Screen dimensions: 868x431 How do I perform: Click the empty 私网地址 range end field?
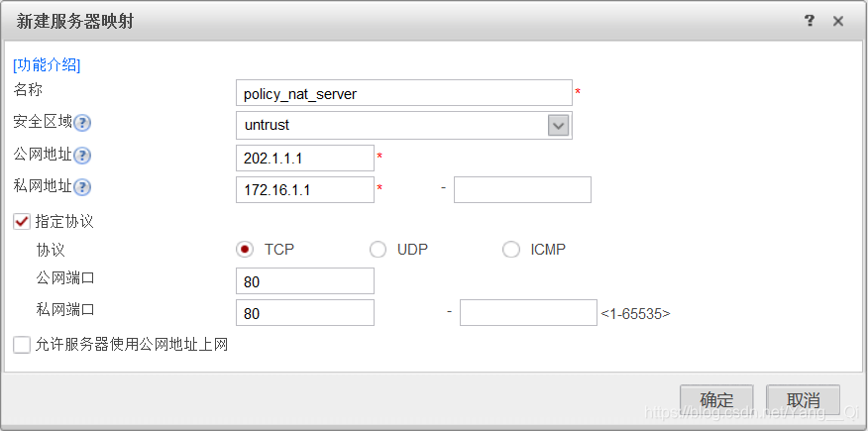522,190
